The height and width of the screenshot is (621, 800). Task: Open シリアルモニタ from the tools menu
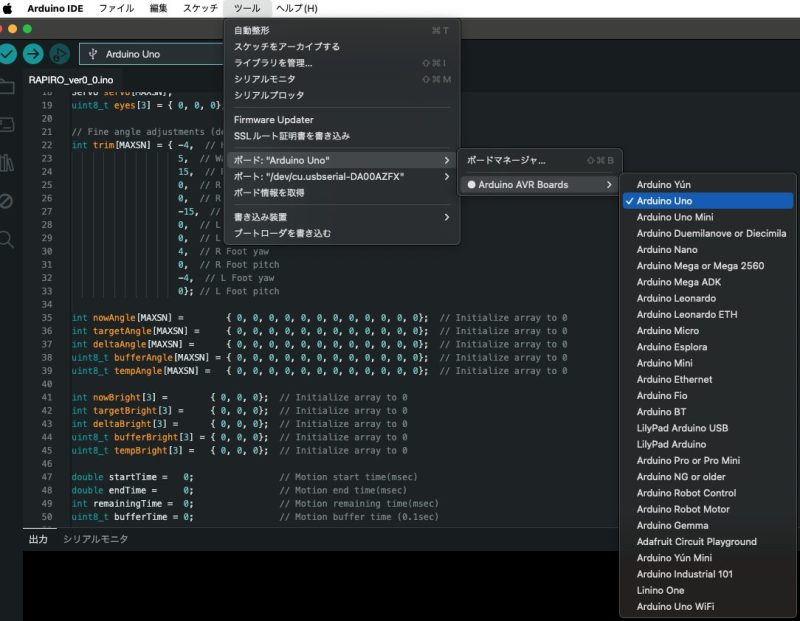pyautogui.click(x=343, y=79)
